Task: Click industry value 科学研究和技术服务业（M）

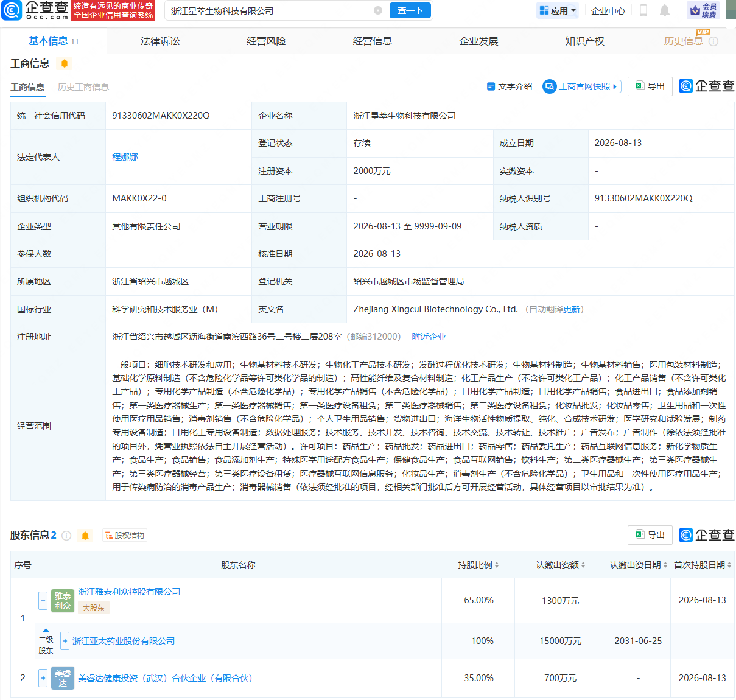Action: pos(165,309)
